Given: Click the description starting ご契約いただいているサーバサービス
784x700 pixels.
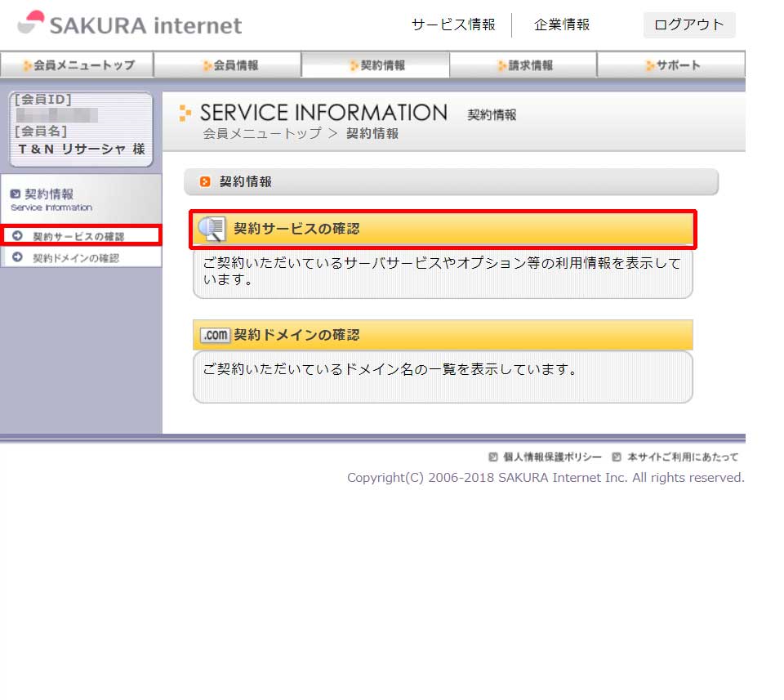Looking at the screenshot, I should 442,270.
